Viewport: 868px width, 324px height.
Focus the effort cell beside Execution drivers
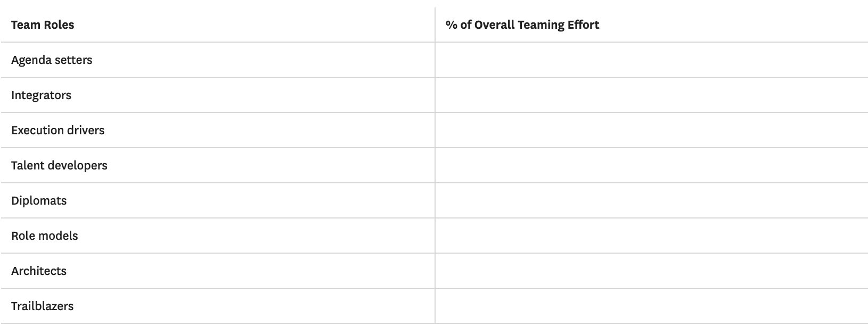point(651,131)
